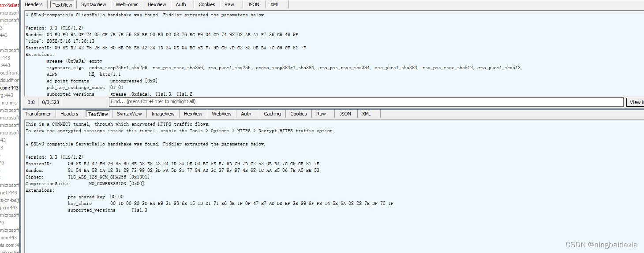
Task: Select the net:443 session row
Action: [x=9, y=193]
